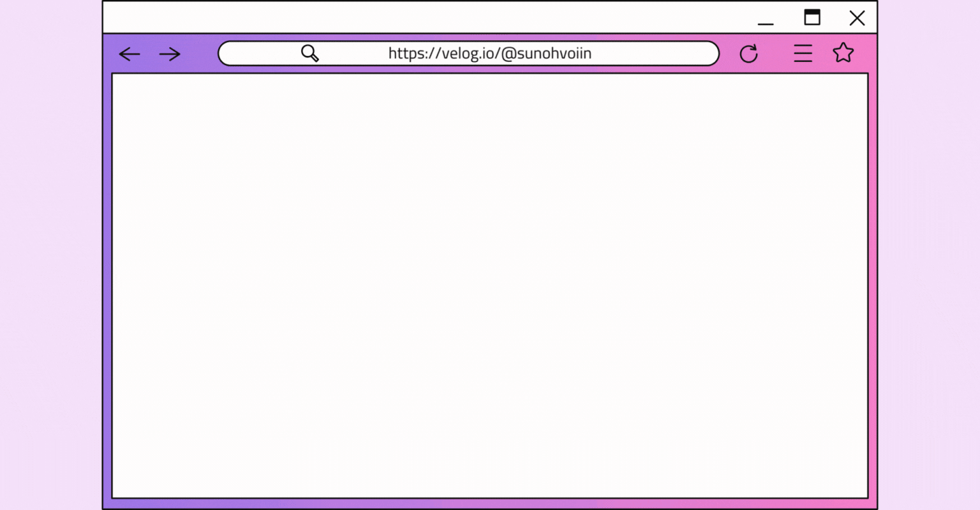980x510 pixels.
Task: Click the browser title bar
Action: point(447,17)
